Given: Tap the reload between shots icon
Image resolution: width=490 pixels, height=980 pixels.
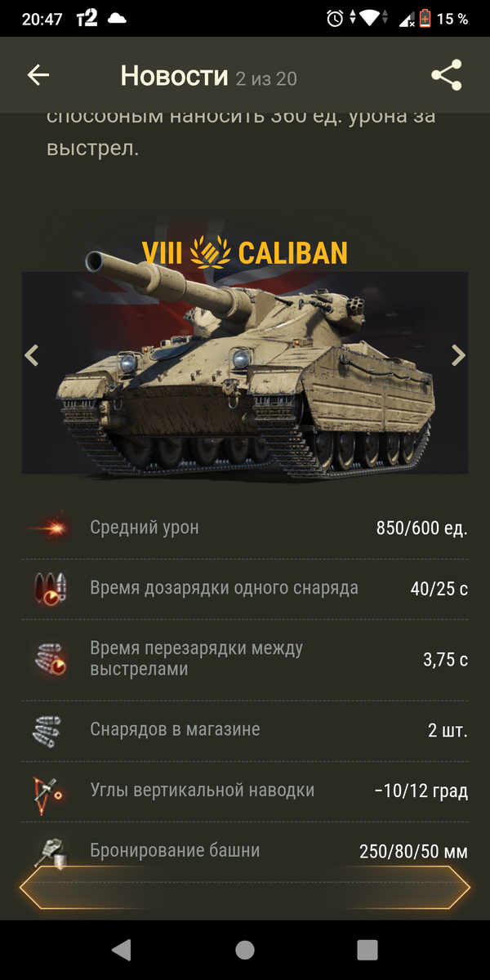Looking at the screenshot, I should [x=50, y=659].
